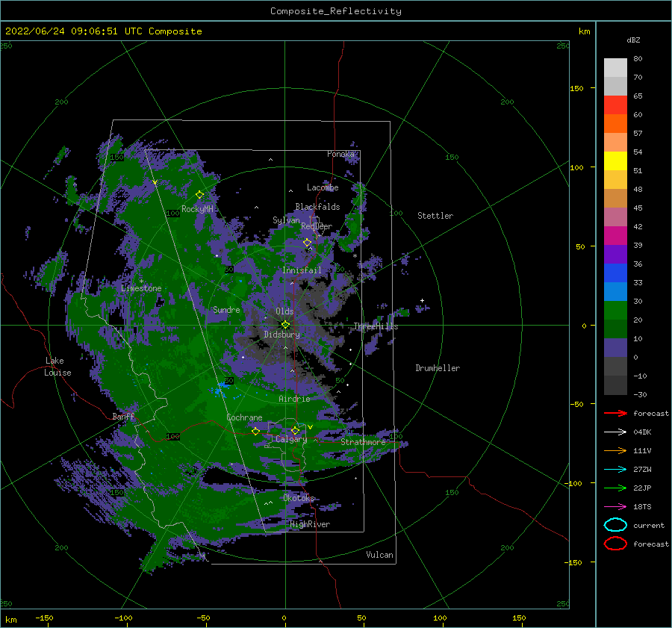Viewport: 672px width, 628px height.
Task: Select the purple 39 dBZ swatch
Action: coord(615,254)
